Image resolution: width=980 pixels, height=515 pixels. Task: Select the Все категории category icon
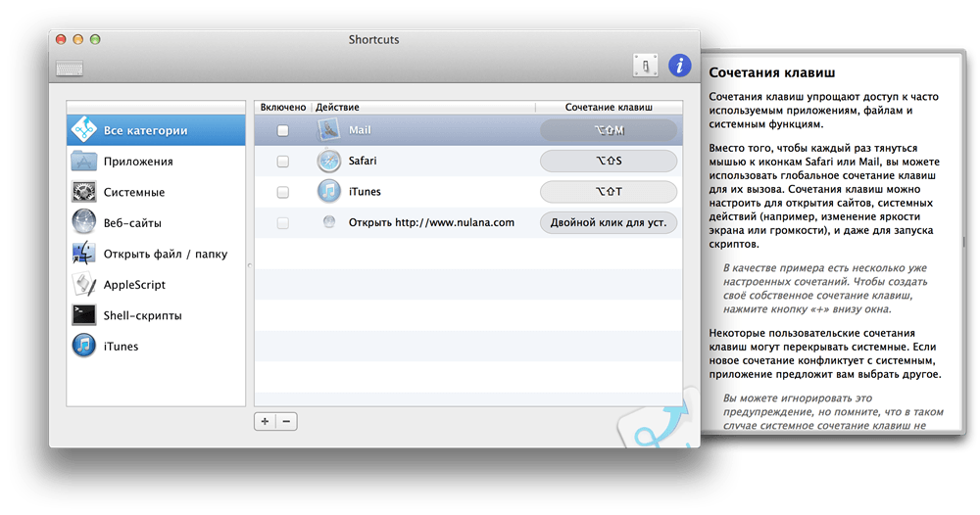(x=83, y=130)
